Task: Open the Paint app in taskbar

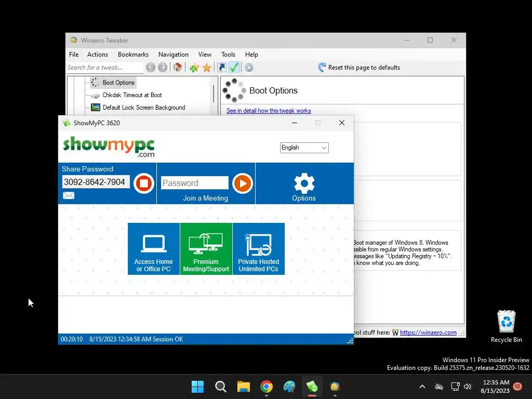Action: 289,387
